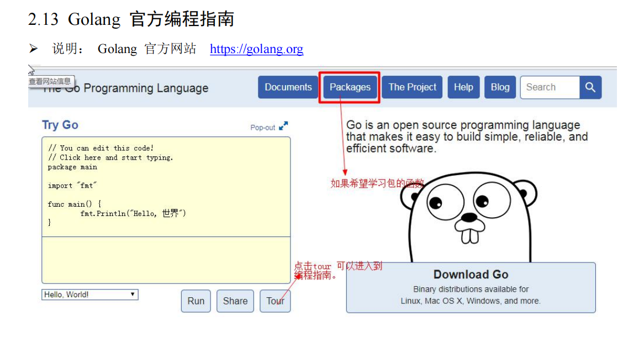Click the line 'package main'
Screen dimensions: 644x342
click(x=72, y=167)
